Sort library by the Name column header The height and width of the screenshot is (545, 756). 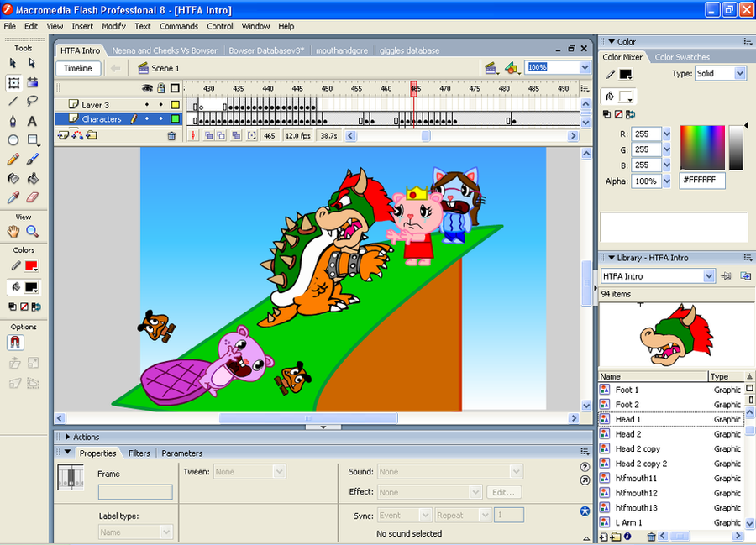point(654,376)
